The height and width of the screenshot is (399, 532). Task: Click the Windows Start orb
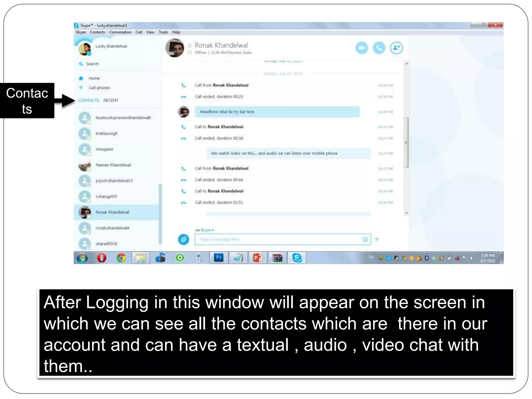pos(82,258)
